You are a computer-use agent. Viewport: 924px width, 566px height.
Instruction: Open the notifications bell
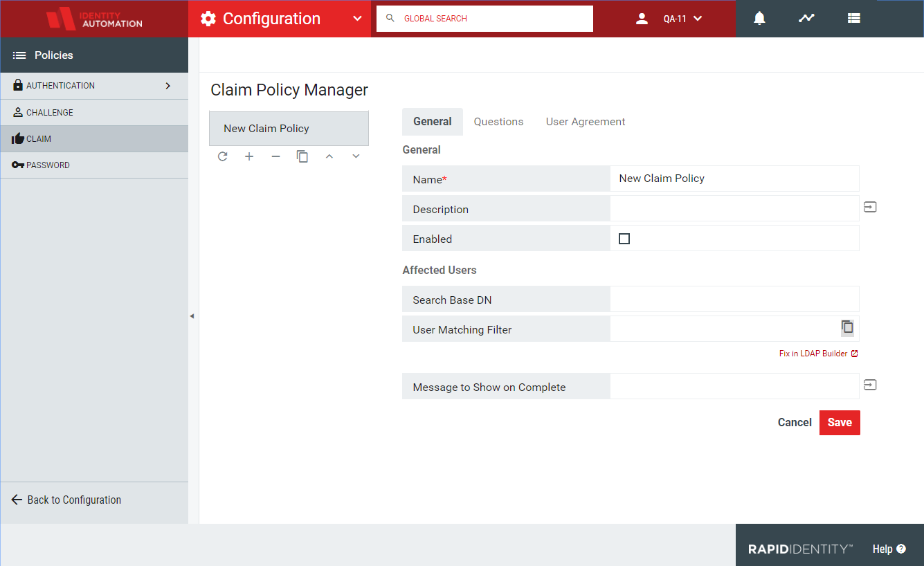759,19
